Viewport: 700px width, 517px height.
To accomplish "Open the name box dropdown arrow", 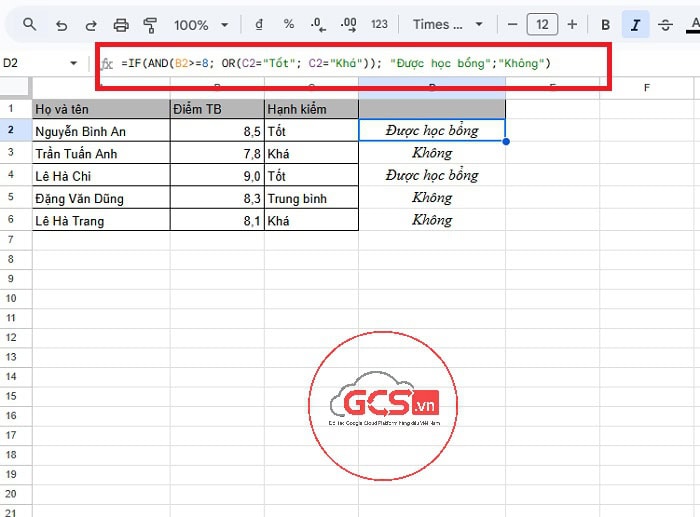I will [x=73, y=63].
